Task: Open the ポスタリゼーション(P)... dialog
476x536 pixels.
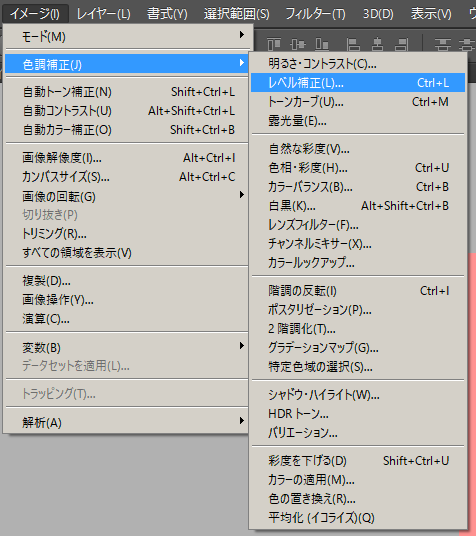Action: (x=358, y=310)
